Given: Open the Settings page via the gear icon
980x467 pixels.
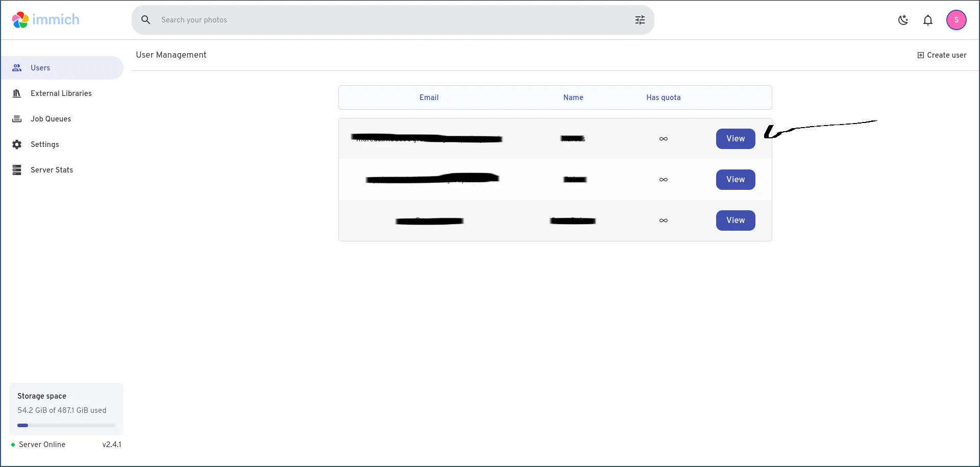Looking at the screenshot, I should [45, 144].
